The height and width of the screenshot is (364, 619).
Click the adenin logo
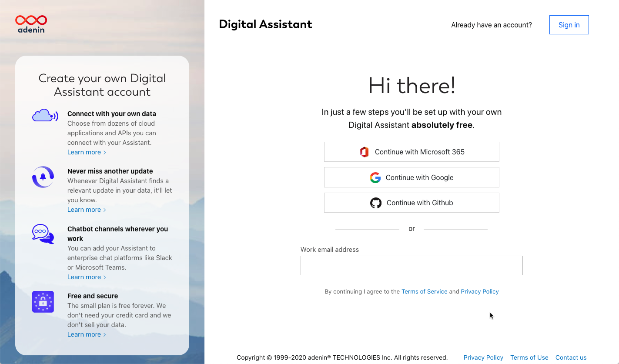click(31, 24)
